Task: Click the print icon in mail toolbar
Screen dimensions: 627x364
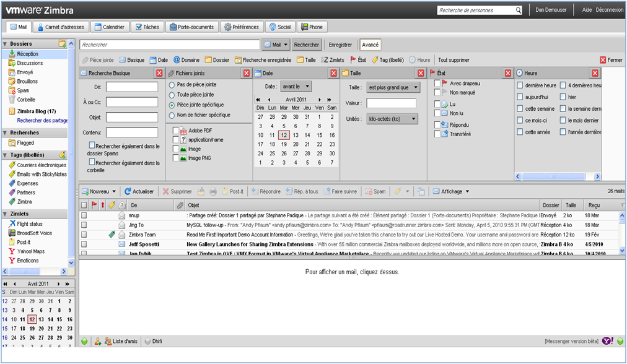Action: click(213, 192)
